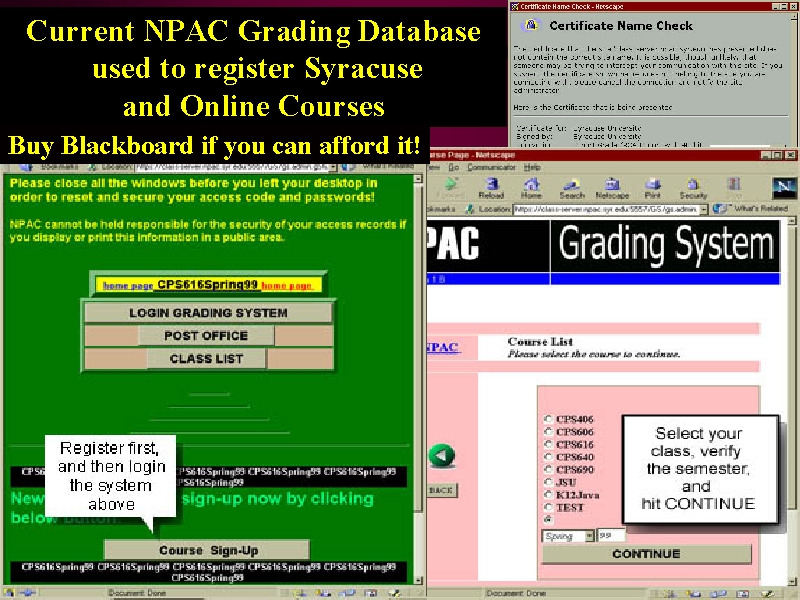Select the CPS616 course radio button

548,444
